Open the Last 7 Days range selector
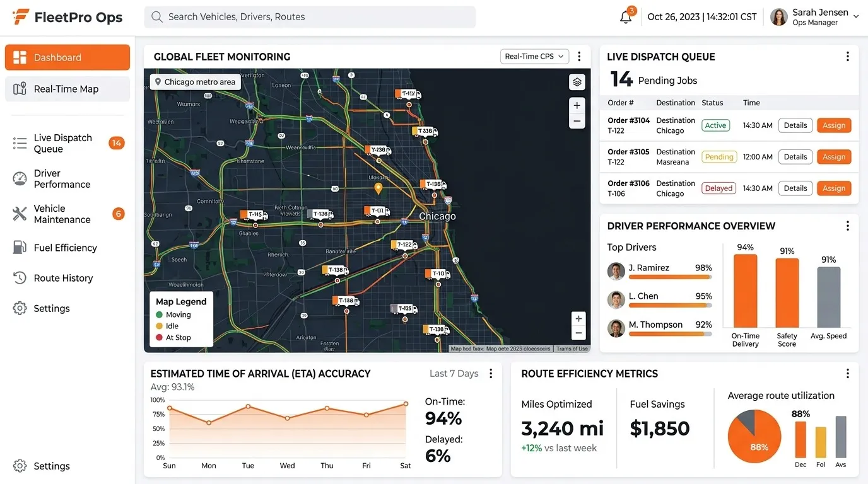This screenshot has width=868, height=484. pos(454,374)
